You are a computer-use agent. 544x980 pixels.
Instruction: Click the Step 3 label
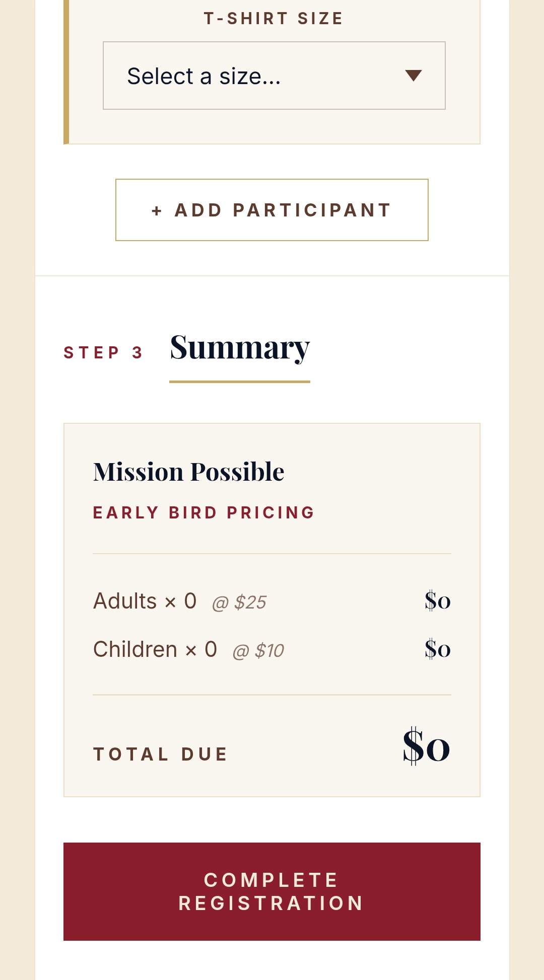click(103, 352)
